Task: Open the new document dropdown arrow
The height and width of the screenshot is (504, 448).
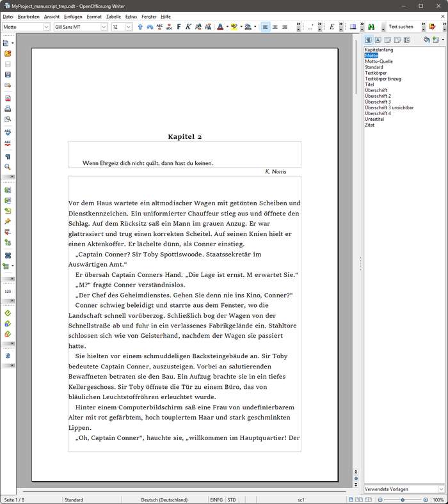Action: (x=13, y=43)
